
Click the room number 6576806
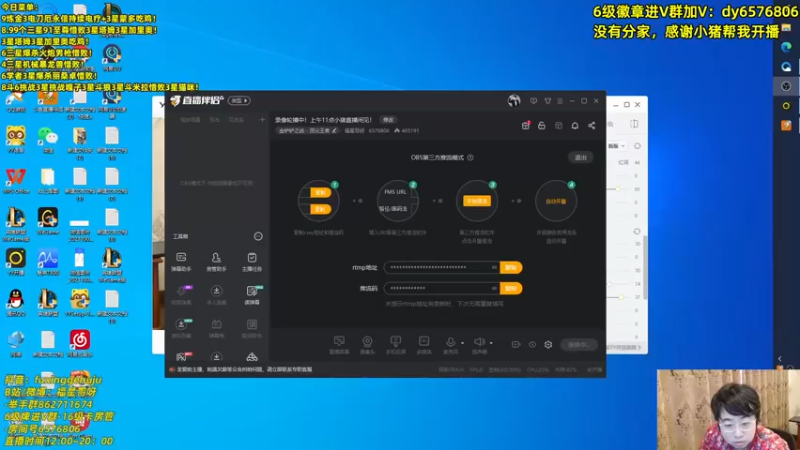[x=379, y=131]
